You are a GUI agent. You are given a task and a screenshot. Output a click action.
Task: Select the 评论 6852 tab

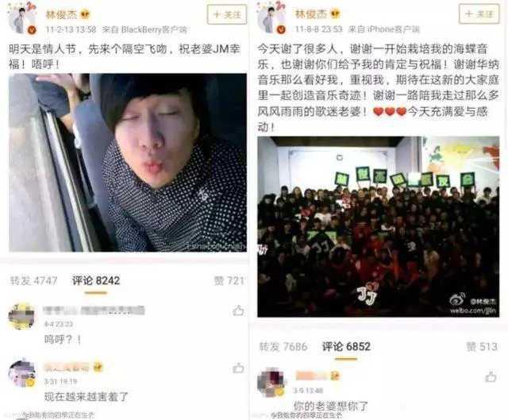click(346, 347)
